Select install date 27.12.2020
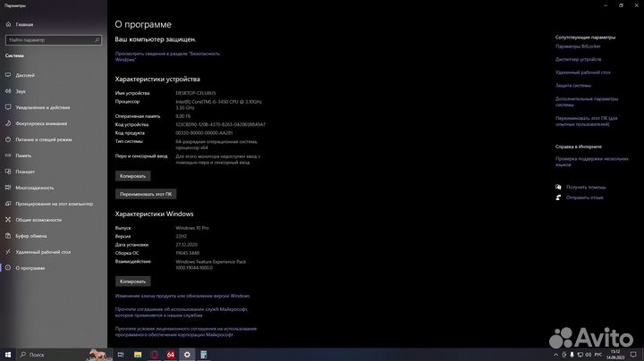Viewport: 644px width, 361px height. [x=186, y=245]
